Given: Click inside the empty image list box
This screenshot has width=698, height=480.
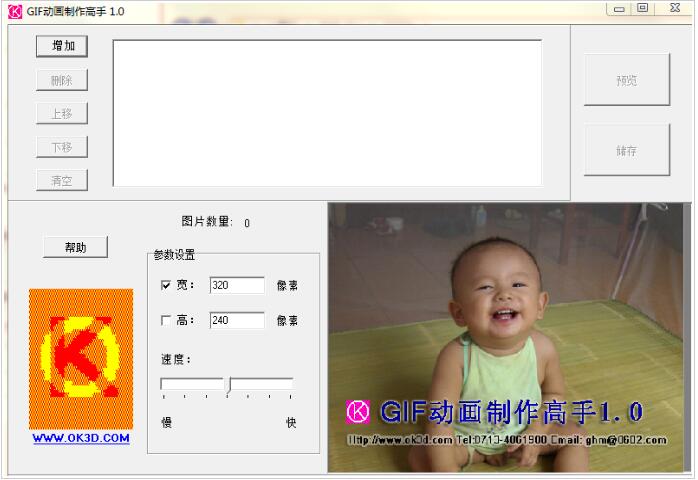Looking at the screenshot, I should (x=327, y=112).
